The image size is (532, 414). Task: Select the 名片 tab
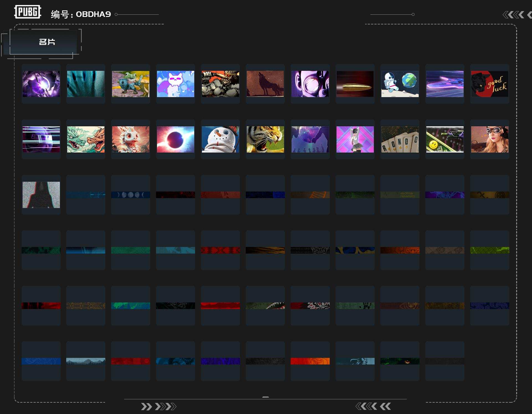[47, 42]
